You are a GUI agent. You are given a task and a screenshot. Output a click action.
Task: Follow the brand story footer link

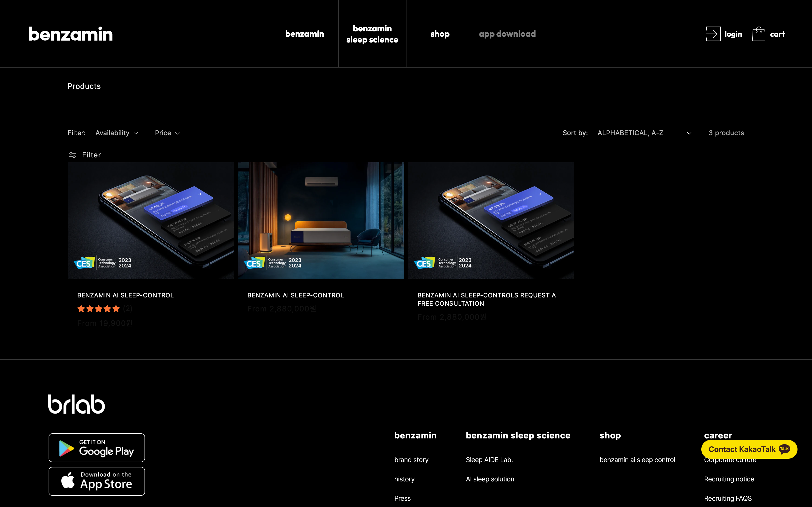click(x=411, y=460)
